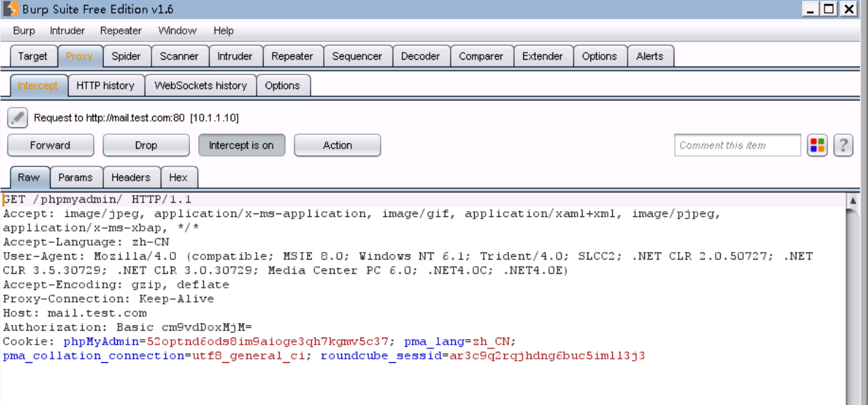Screen dimensions: 868x405
Task: Switch to the Sequencer tab
Action: click(357, 56)
